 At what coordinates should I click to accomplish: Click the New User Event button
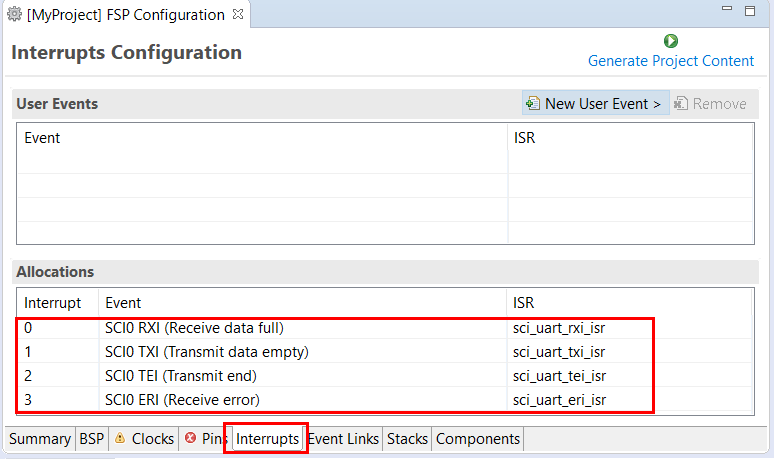pos(595,103)
